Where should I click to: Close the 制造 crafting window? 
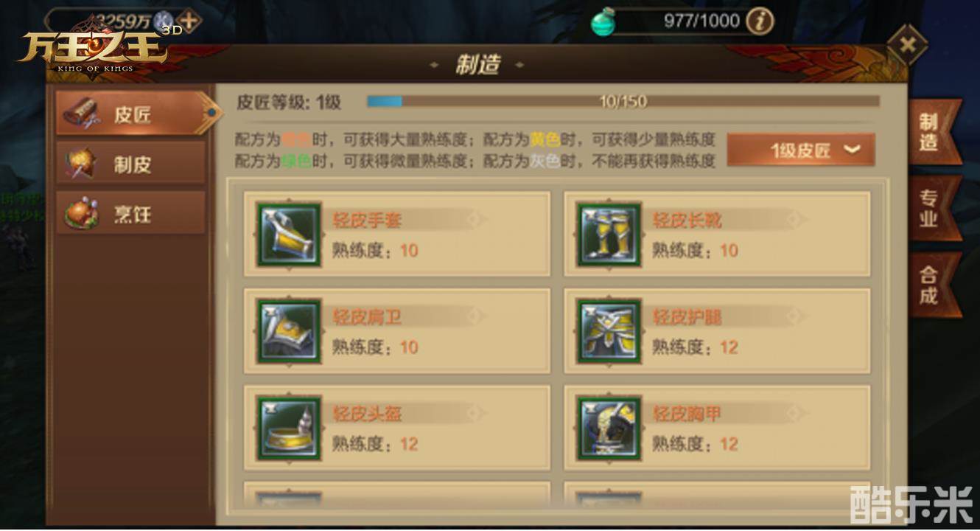pos(908,45)
